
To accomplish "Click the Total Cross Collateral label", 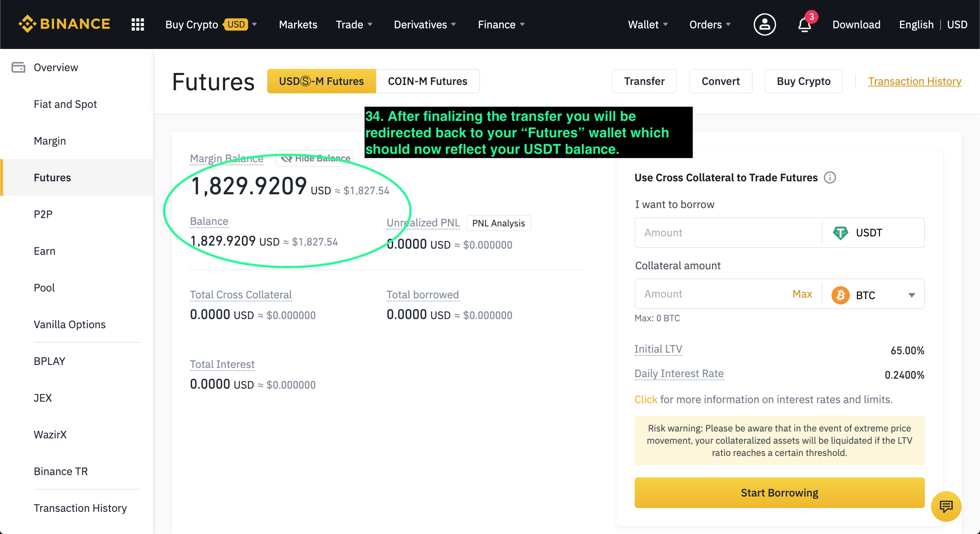I will (241, 295).
